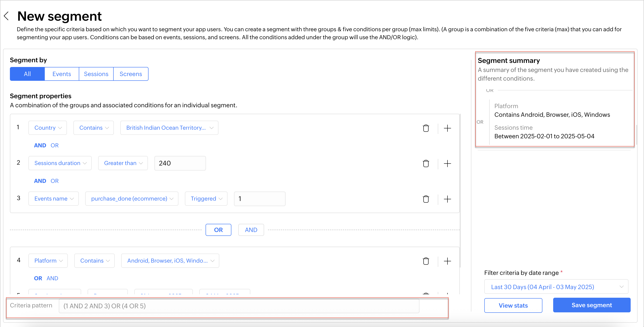
Task: Open the Country property dropdown
Action: click(48, 128)
